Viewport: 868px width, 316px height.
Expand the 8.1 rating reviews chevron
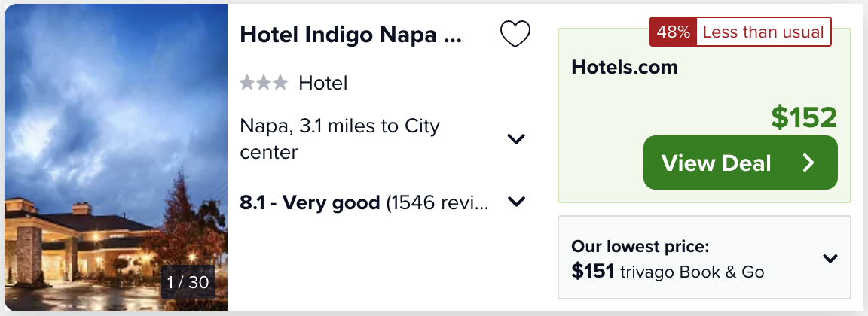(x=516, y=202)
